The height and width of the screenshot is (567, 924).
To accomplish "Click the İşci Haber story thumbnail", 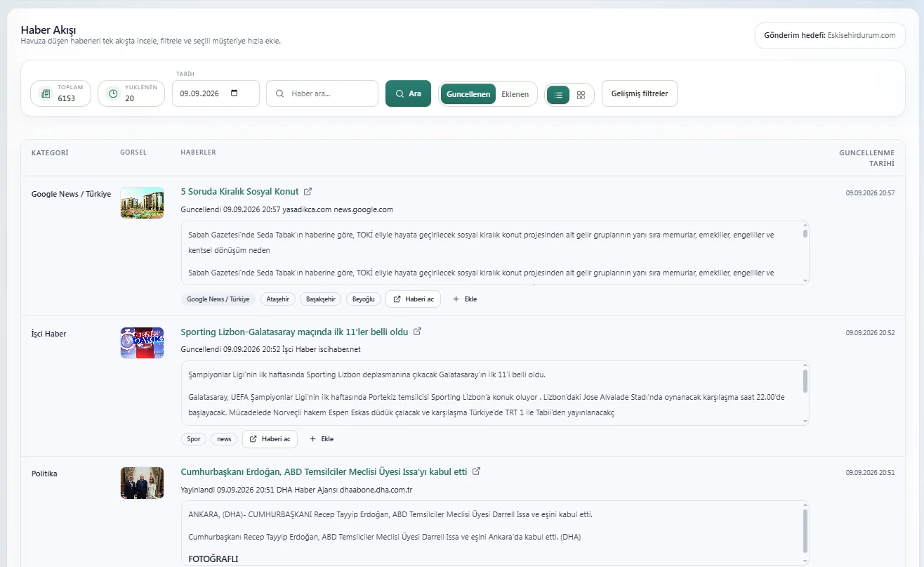I will [x=142, y=342].
